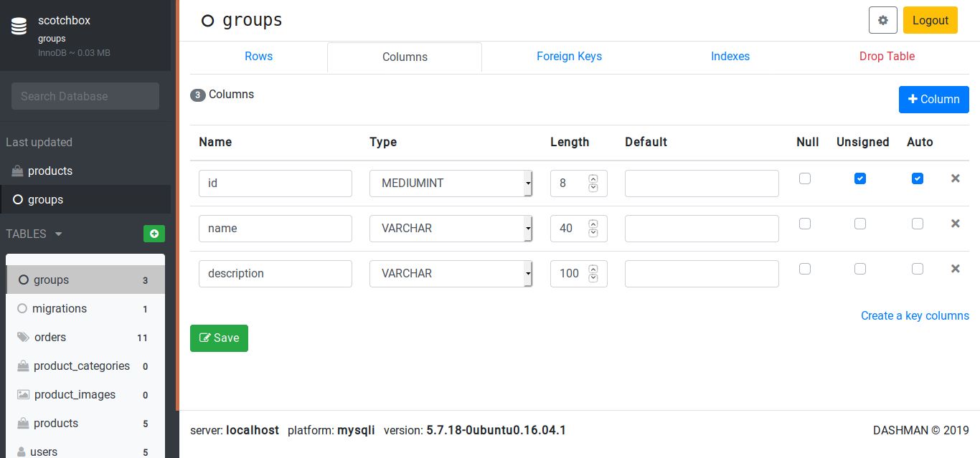Click the scotchbox database name
Screen dimensions: 980x458
click(64, 21)
